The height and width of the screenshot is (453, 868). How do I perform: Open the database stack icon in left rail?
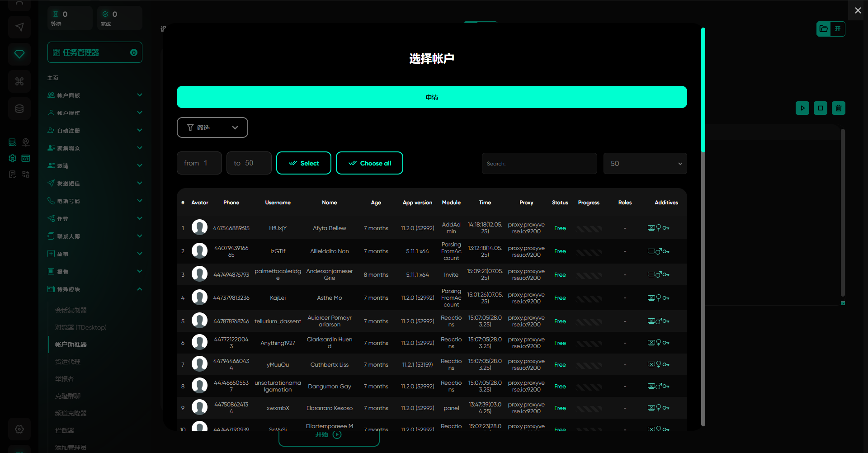19,109
